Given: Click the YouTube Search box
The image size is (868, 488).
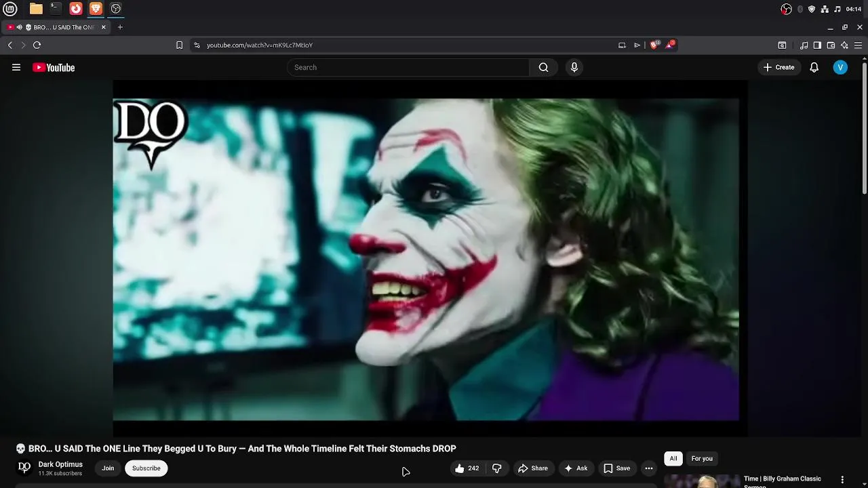Looking at the screenshot, I should [408, 67].
